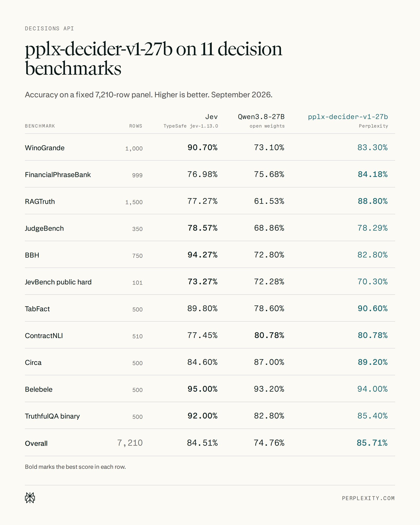The height and width of the screenshot is (525, 420).
Task: Select the FinancialPhraseBank row label
Action: tap(58, 175)
